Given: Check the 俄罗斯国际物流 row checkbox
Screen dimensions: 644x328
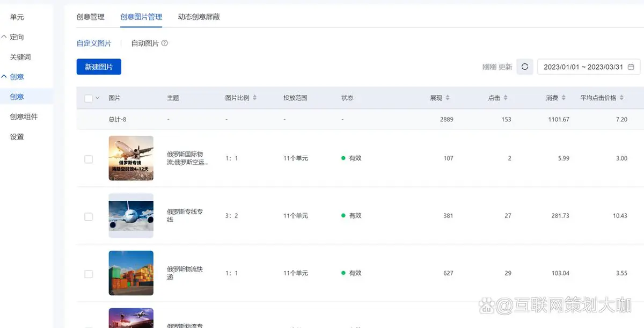Looking at the screenshot, I should pos(89,159).
